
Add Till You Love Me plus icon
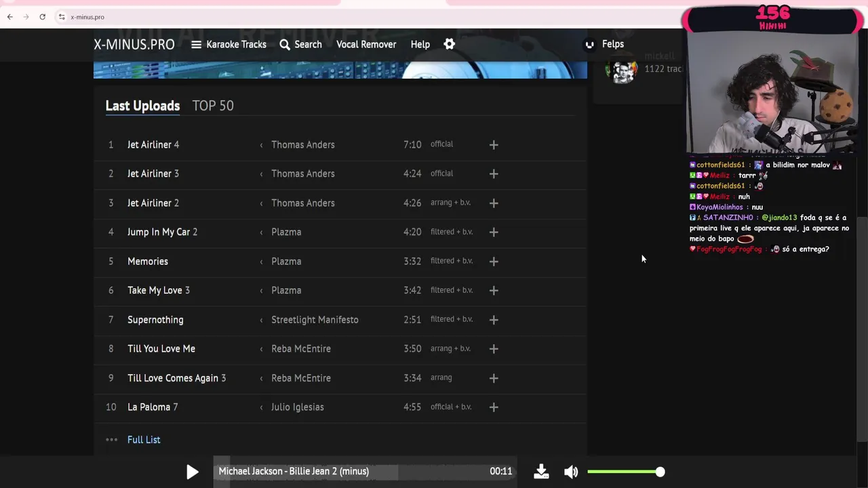tap(494, 348)
